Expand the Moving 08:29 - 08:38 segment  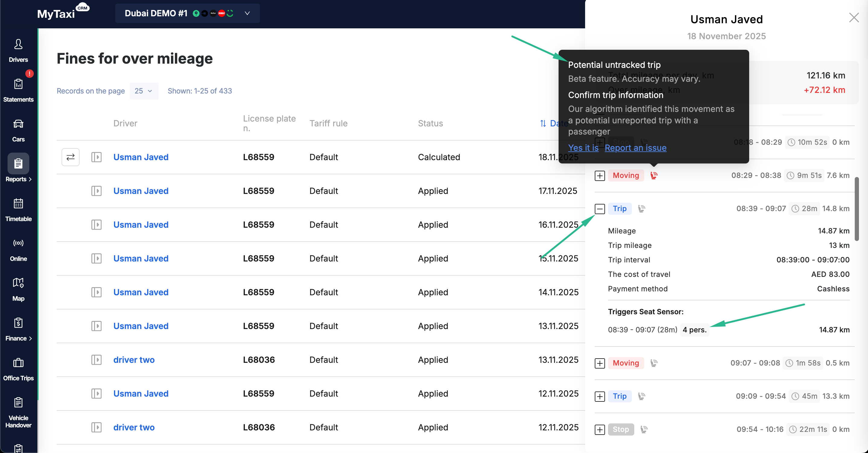[600, 176]
